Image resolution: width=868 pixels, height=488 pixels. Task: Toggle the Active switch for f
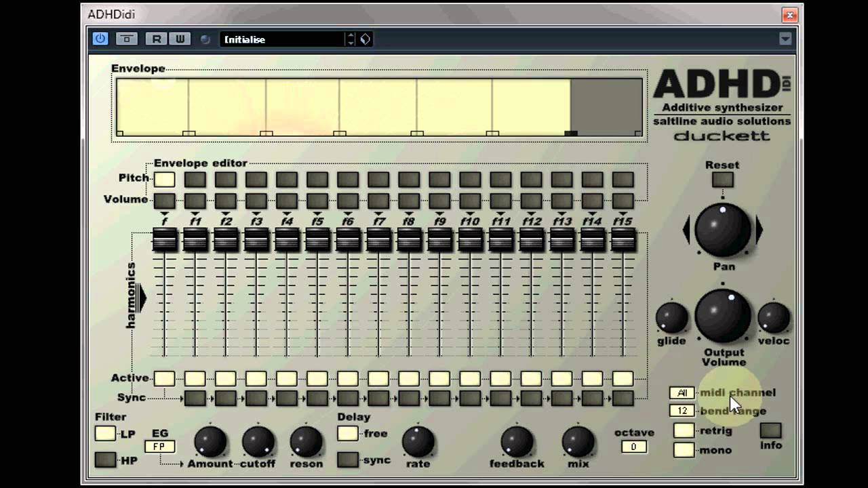click(164, 378)
